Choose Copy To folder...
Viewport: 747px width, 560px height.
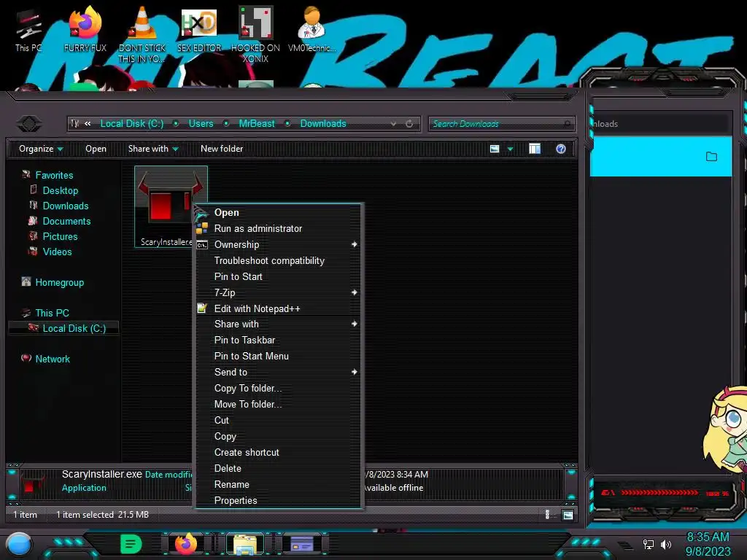279,388
